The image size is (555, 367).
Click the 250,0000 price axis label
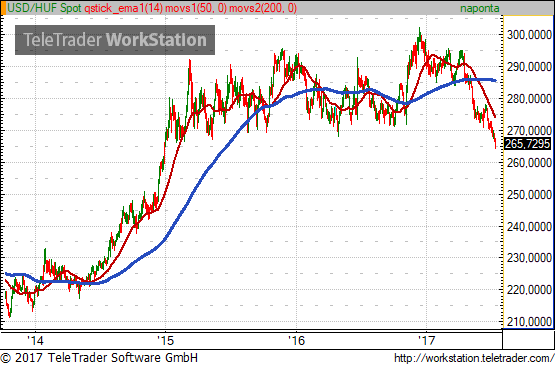tap(529, 195)
